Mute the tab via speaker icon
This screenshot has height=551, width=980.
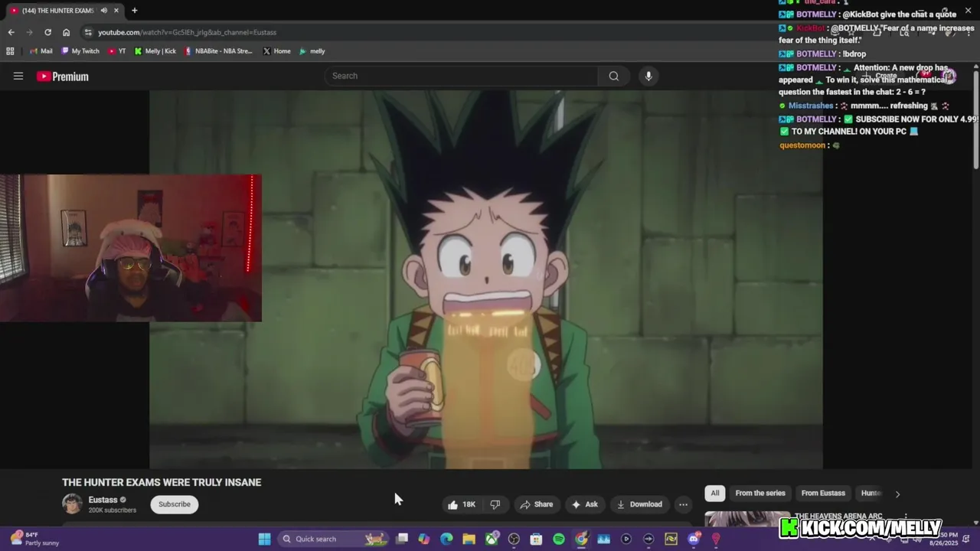pos(103,11)
